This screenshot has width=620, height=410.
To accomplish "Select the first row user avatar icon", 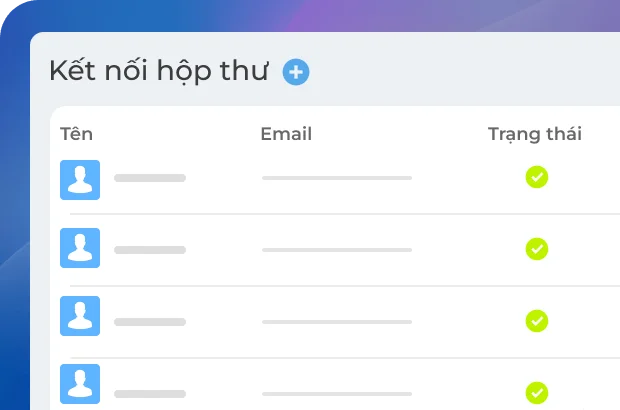I will coord(80,180).
